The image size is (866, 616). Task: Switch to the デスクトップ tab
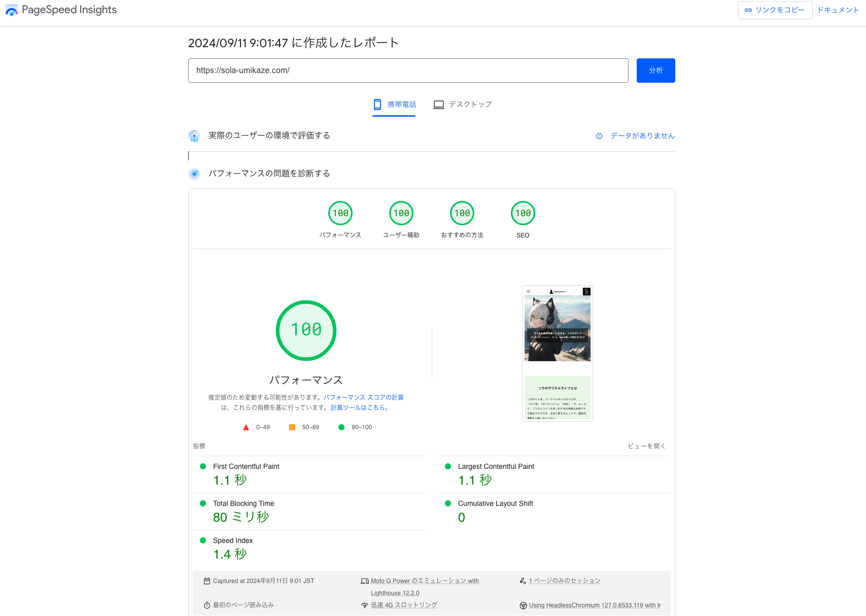(463, 105)
